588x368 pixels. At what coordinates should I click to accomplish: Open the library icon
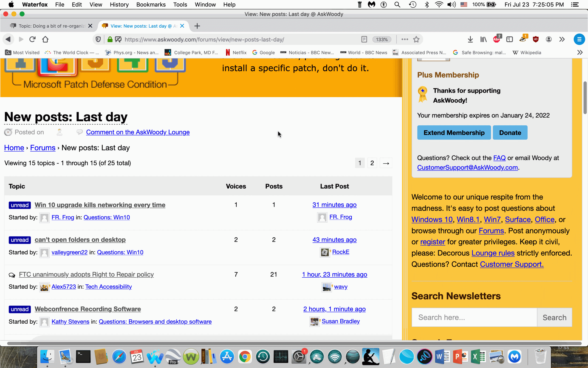click(x=483, y=39)
